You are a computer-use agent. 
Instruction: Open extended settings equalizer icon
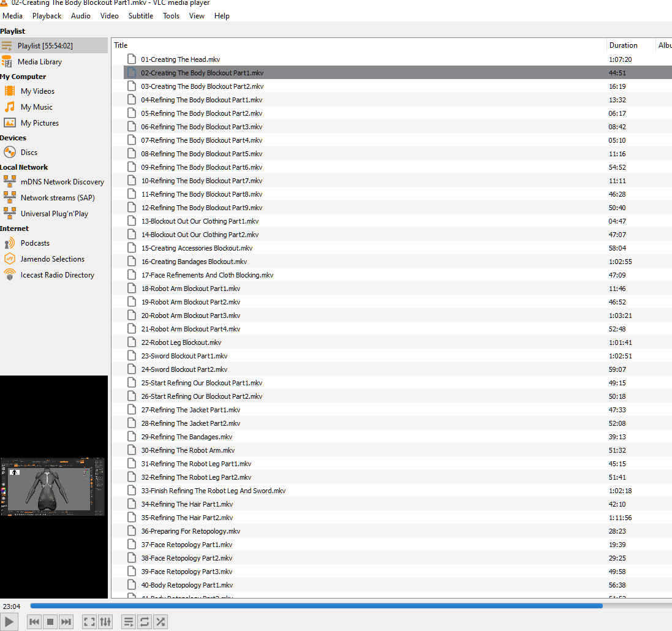coord(105,622)
